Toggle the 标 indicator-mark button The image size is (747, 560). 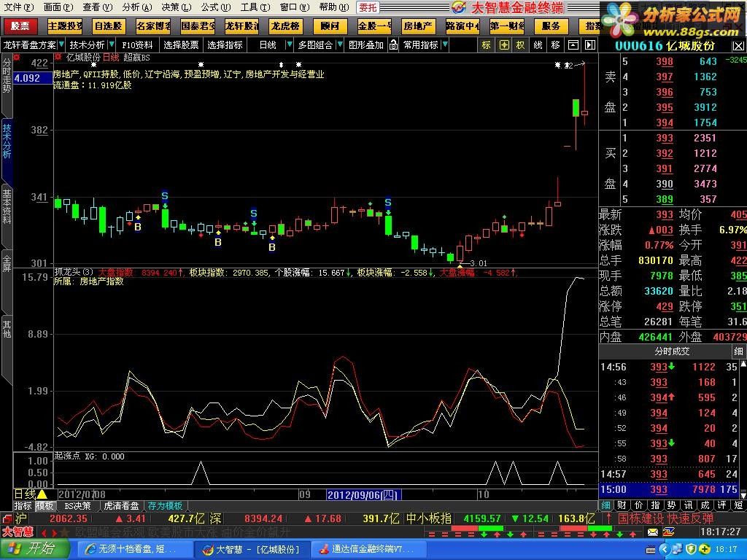click(486, 44)
